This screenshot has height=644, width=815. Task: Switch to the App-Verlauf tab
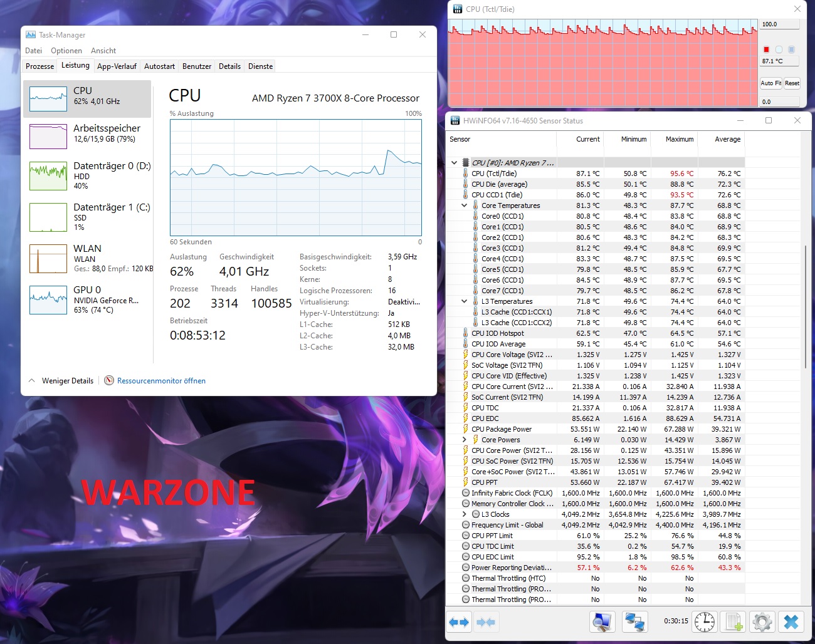117,66
